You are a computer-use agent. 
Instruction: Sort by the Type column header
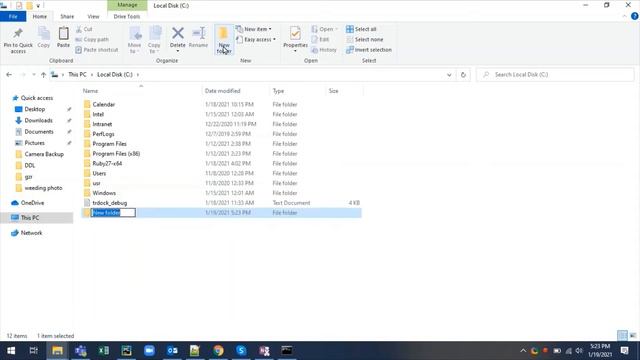(x=298, y=91)
